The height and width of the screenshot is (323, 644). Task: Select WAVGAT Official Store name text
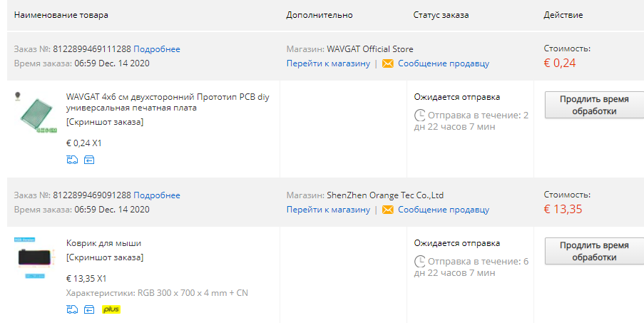pyautogui.click(x=370, y=49)
